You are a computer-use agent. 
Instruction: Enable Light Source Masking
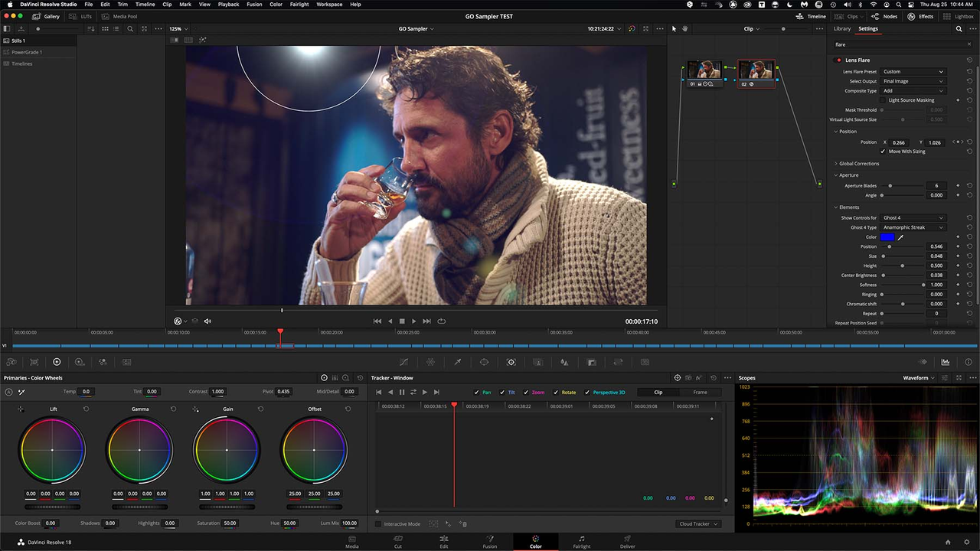tap(882, 100)
